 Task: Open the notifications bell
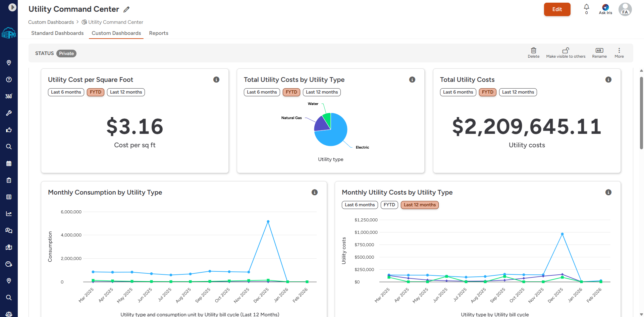[x=586, y=7]
